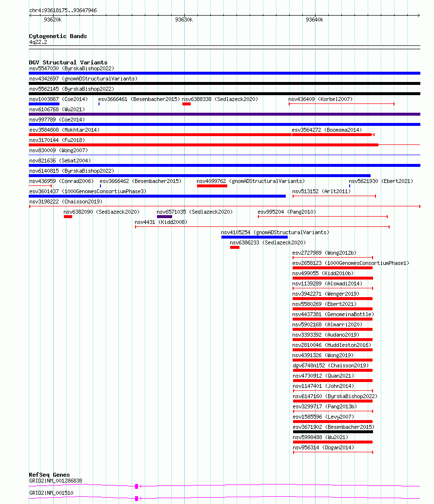
Task: Click nsv436409 (Korbel2007) variant label
Action: click(320, 100)
